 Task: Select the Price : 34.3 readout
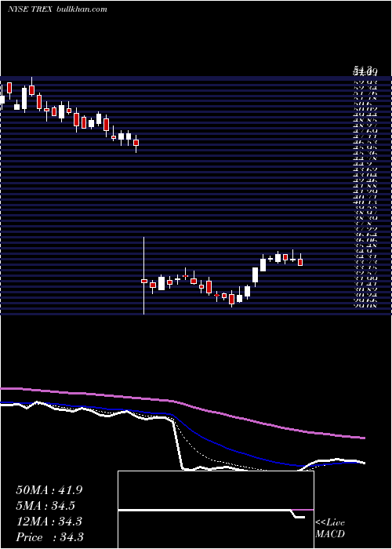(49, 537)
